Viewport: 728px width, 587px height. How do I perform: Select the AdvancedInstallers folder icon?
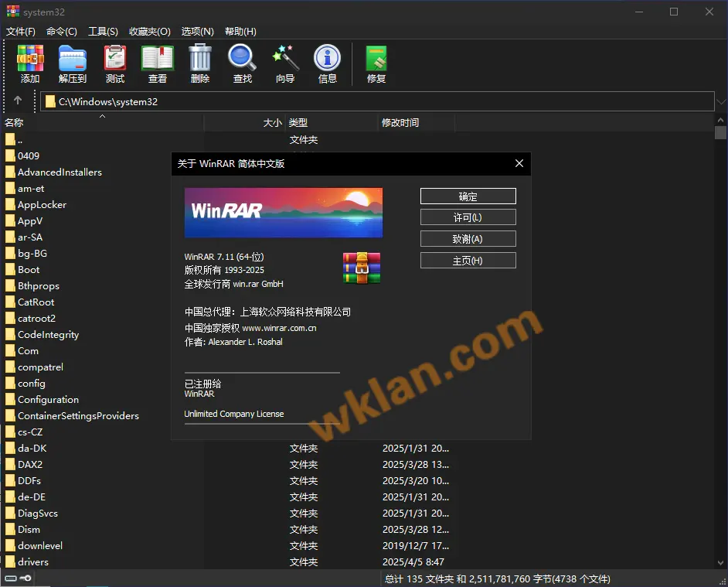click(10, 172)
